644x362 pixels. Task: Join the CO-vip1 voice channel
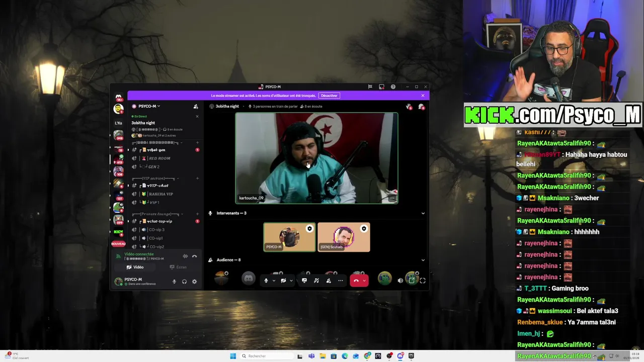(166, 238)
